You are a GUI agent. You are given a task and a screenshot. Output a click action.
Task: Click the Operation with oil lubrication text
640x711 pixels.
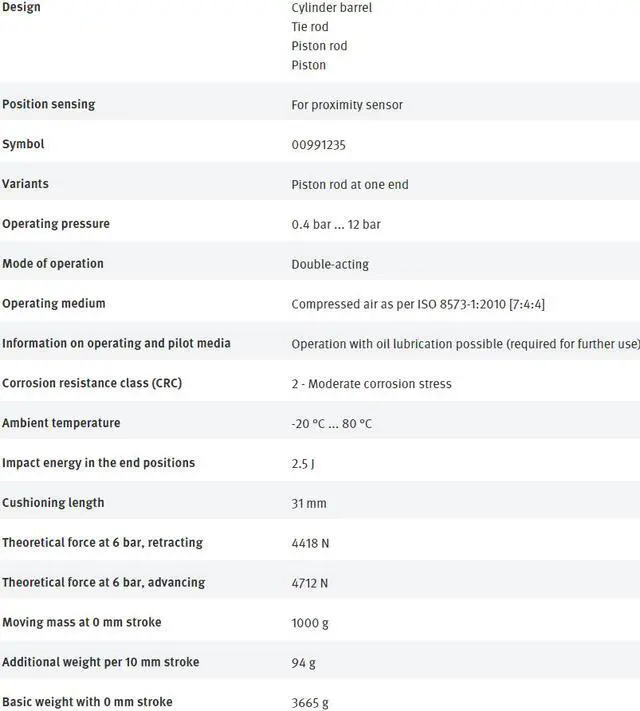tap(465, 344)
